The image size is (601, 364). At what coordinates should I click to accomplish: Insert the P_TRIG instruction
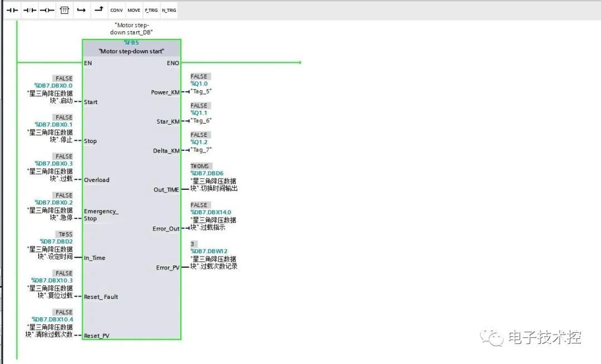click(151, 11)
